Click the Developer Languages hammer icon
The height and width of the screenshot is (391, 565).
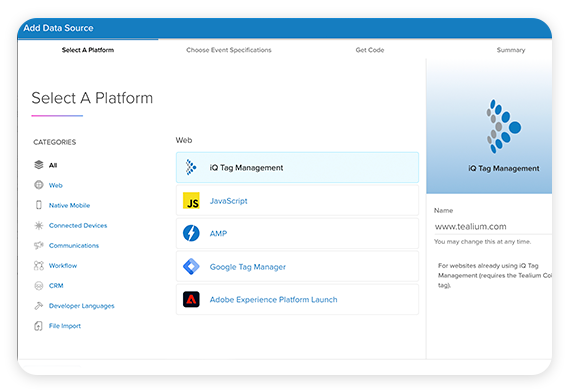click(39, 306)
